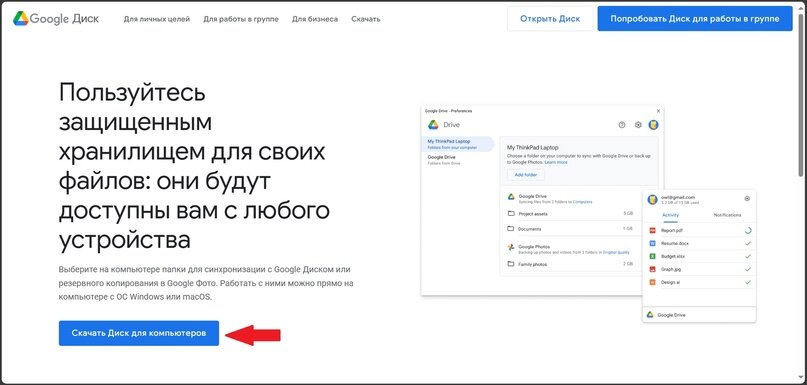Viewport: 807px width, 385px height.
Task: Click the checkmark next to Budget.xlsx
Action: [x=748, y=256]
